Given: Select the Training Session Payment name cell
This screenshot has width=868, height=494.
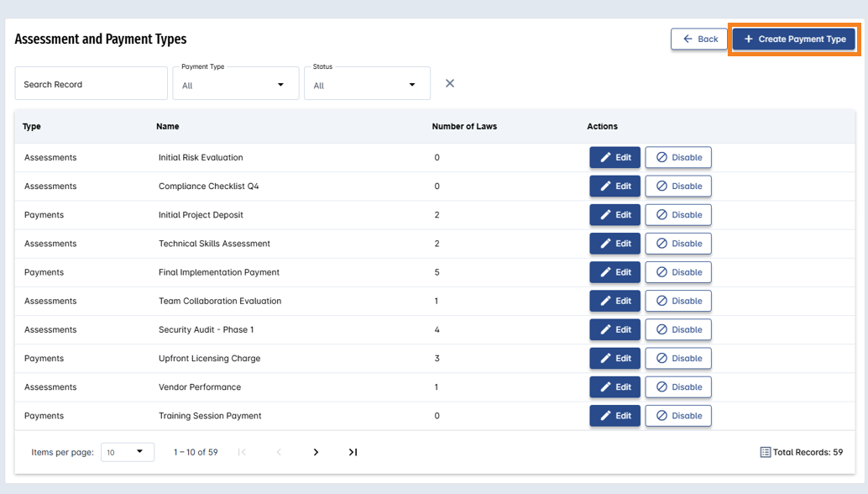Looking at the screenshot, I should (x=210, y=416).
